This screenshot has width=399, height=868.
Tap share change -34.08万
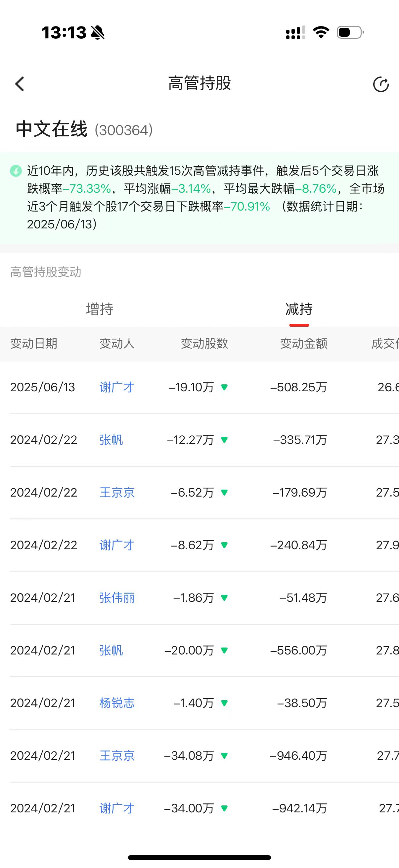point(189,756)
